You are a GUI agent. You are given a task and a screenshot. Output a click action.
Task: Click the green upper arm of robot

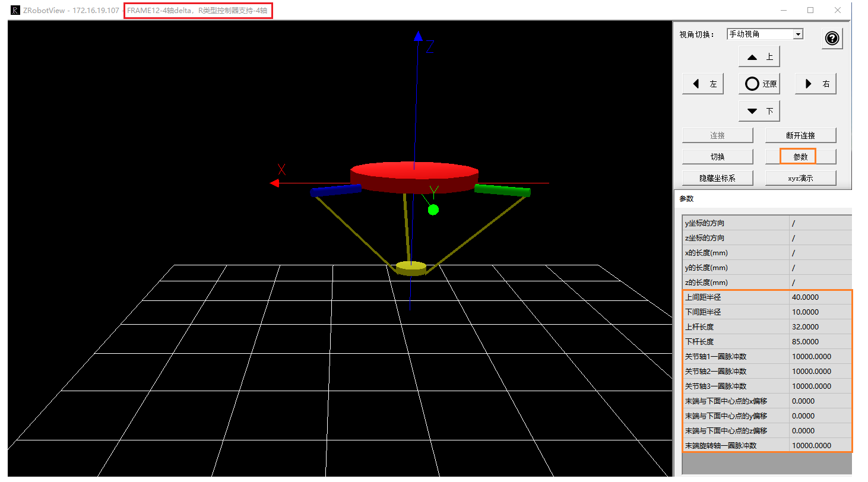[x=502, y=190]
